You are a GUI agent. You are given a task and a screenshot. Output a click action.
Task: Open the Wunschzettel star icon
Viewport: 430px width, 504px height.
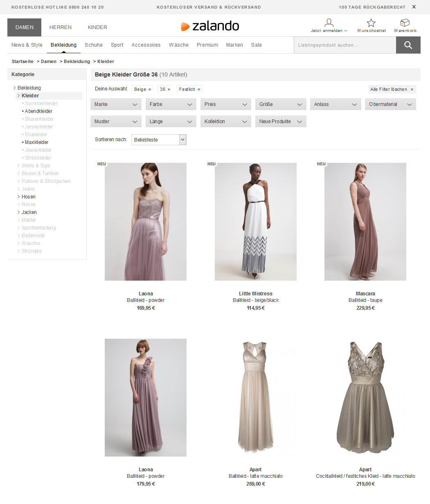pyautogui.click(x=371, y=23)
